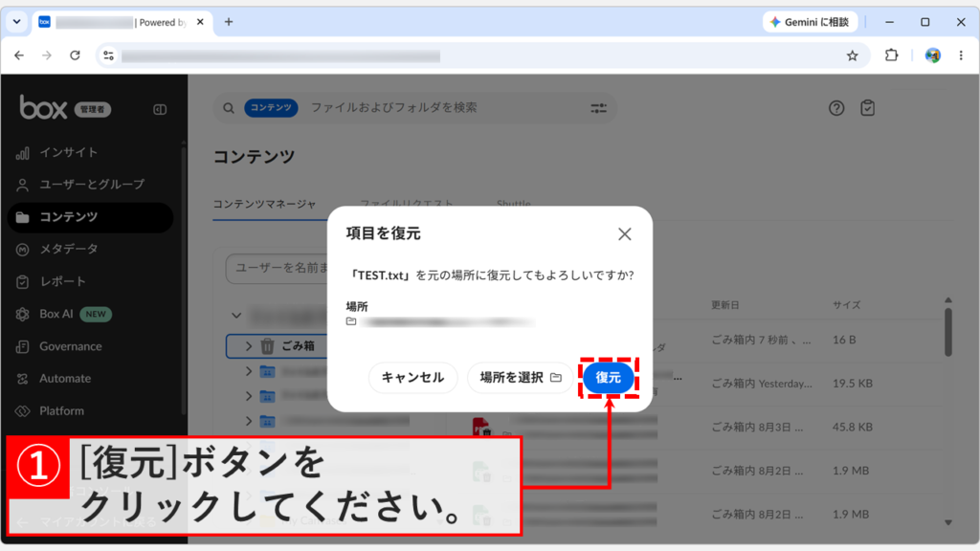Expand third folder below ごみ箱
Image resolution: width=980 pixels, height=551 pixels.
click(x=249, y=421)
